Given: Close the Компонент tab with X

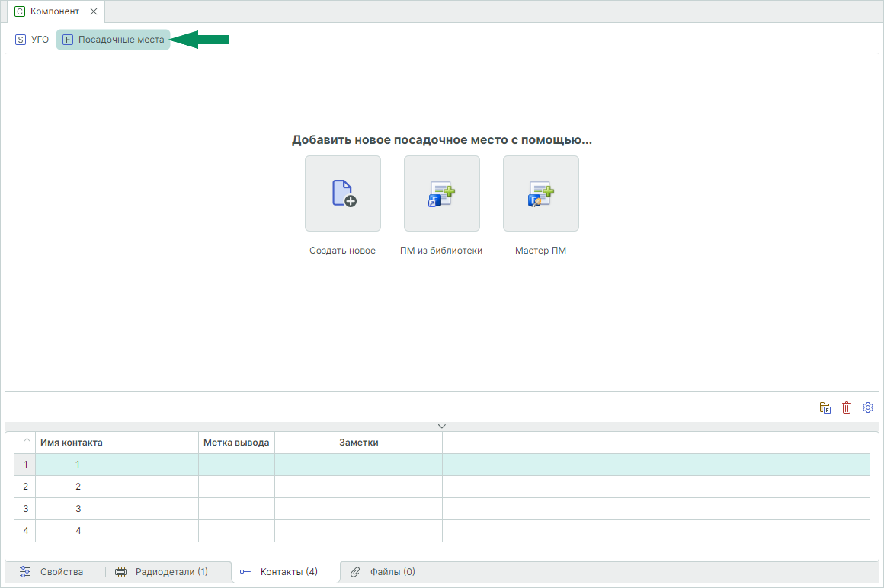Looking at the screenshot, I should (93, 11).
